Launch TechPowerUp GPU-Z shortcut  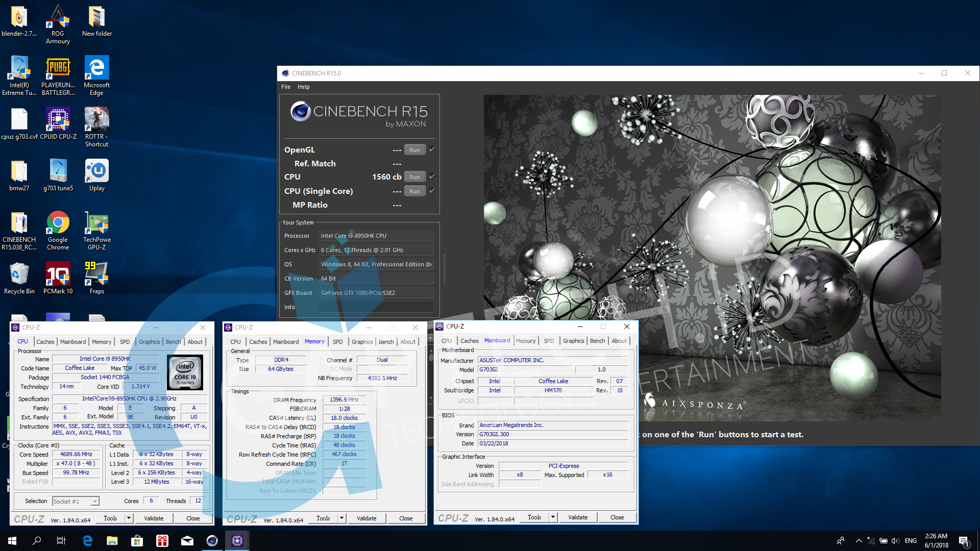(96, 231)
